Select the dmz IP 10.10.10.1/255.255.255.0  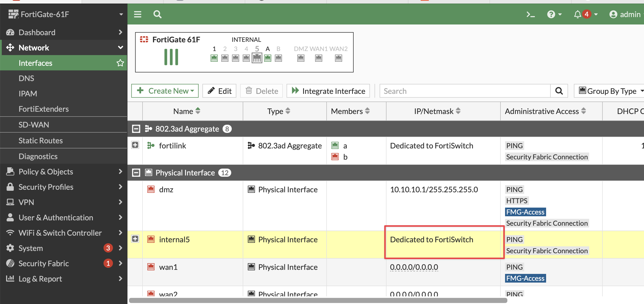tap(434, 189)
